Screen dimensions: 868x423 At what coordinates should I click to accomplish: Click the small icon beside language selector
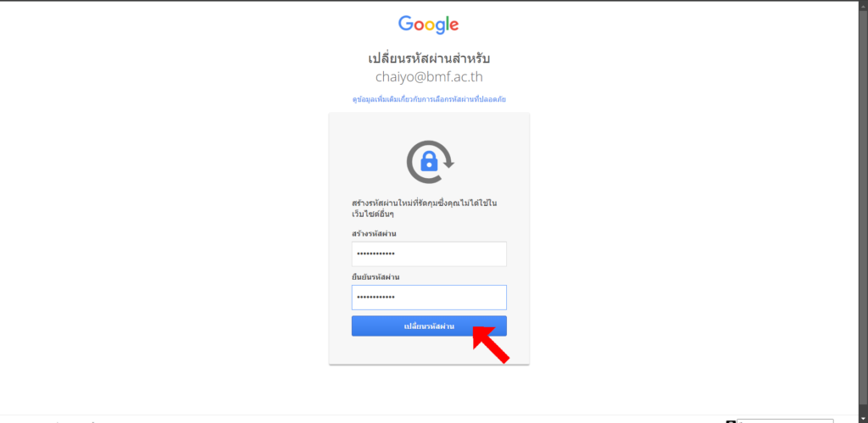click(731, 421)
